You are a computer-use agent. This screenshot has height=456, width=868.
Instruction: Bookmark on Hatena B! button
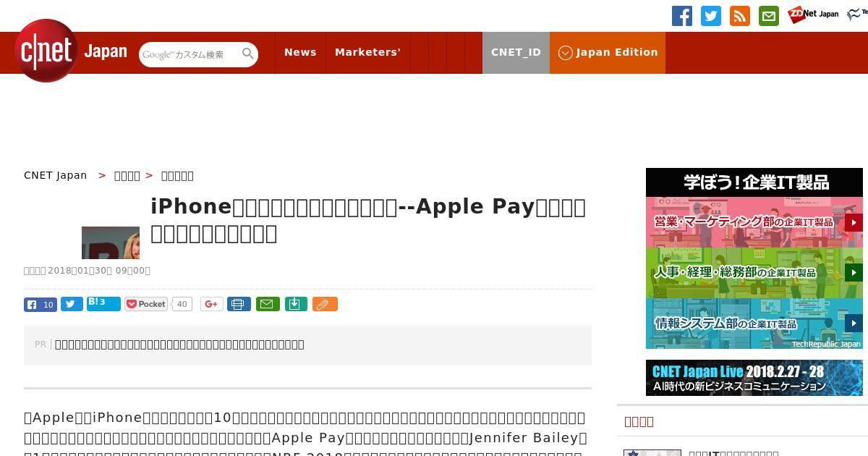pyautogui.click(x=103, y=303)
